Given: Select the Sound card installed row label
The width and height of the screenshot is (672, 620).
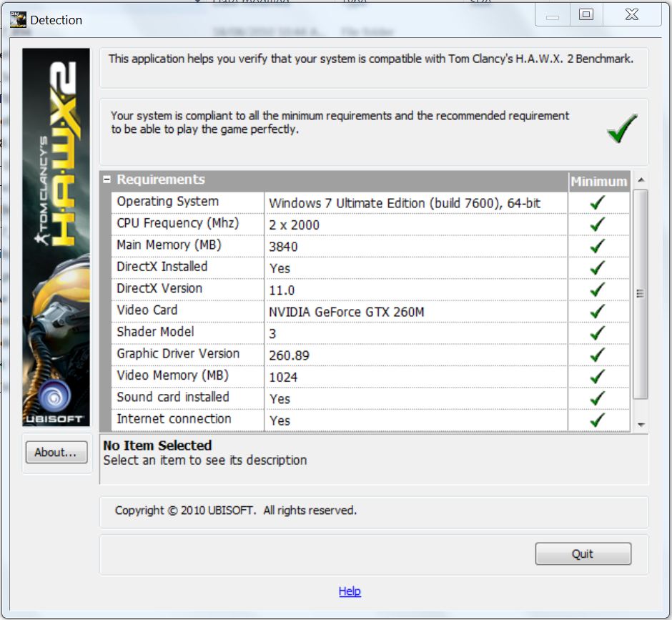Looking at the screenshot, I should [x=173, y=398].
